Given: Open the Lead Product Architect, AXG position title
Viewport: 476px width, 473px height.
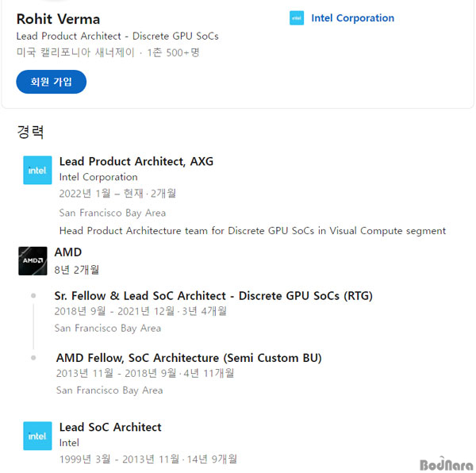Looking at the screenshot, I should [x=136, y=161].
